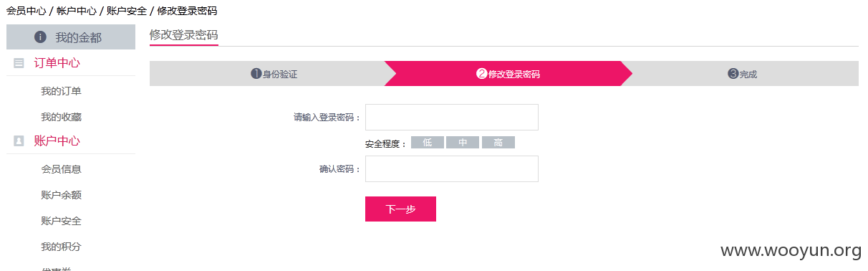Open 我的收藏 in the sidebar
Image resolution: width=868 pixels, height=271 pixels.
click(61, 117)
